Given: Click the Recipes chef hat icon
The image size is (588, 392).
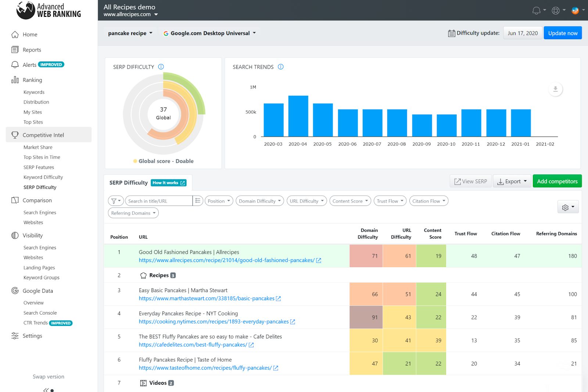Looking at the screenshot, I should (x=143, y=275).
